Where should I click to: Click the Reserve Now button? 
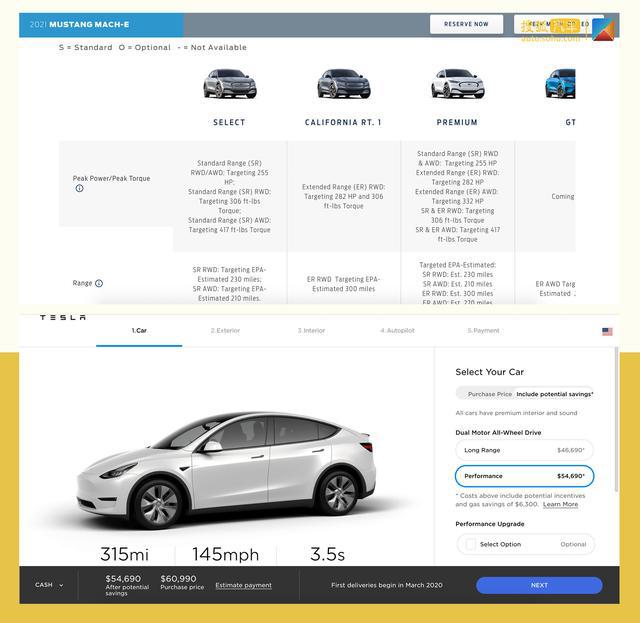[x=466, y=24]
